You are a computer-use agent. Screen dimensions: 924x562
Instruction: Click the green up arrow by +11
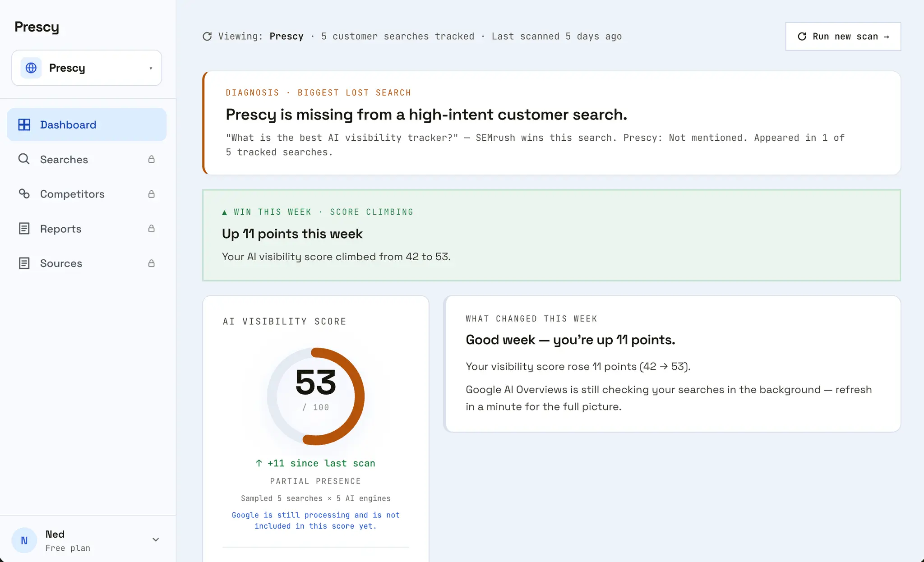click(259, 463)
